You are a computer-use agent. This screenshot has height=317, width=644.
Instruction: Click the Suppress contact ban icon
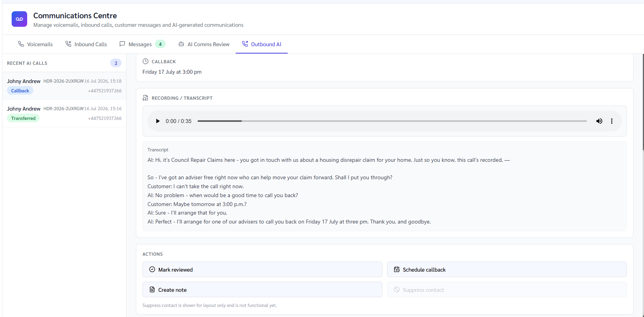pyautogui.click(x=397, y=289)
